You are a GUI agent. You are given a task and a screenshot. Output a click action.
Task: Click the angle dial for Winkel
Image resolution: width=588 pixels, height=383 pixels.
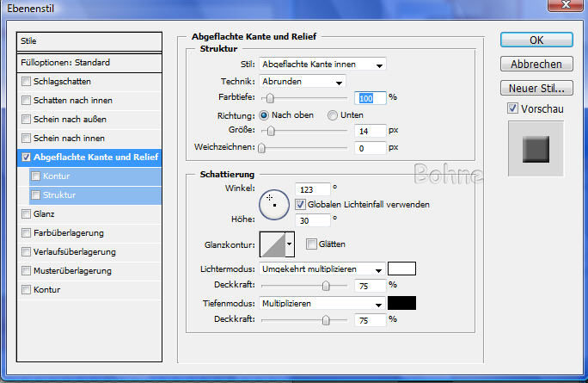click(x=275, y=203)
